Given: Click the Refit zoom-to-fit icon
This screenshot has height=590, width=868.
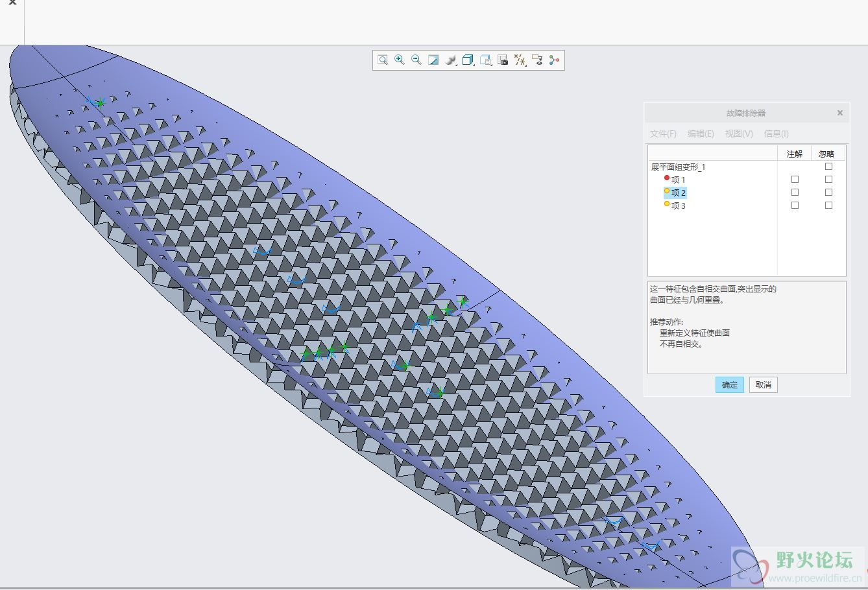Looking at the screenshot, I should click(x=383, y=60).
